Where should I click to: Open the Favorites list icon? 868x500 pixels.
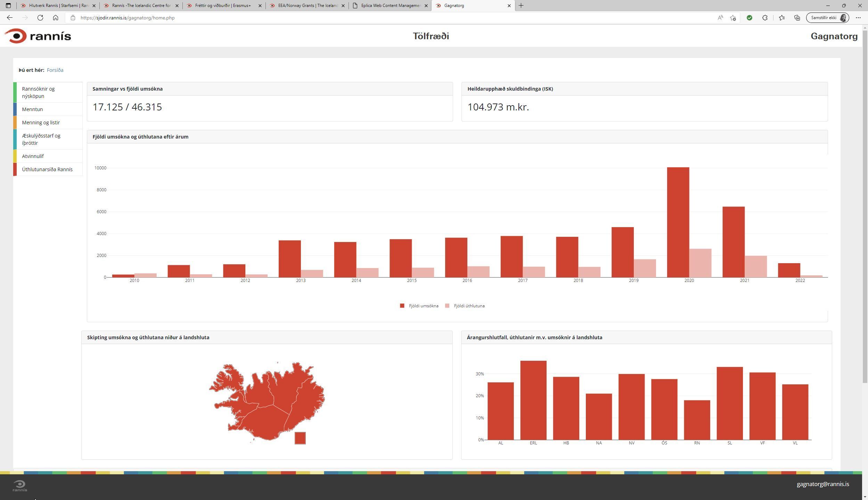[782, 18]
